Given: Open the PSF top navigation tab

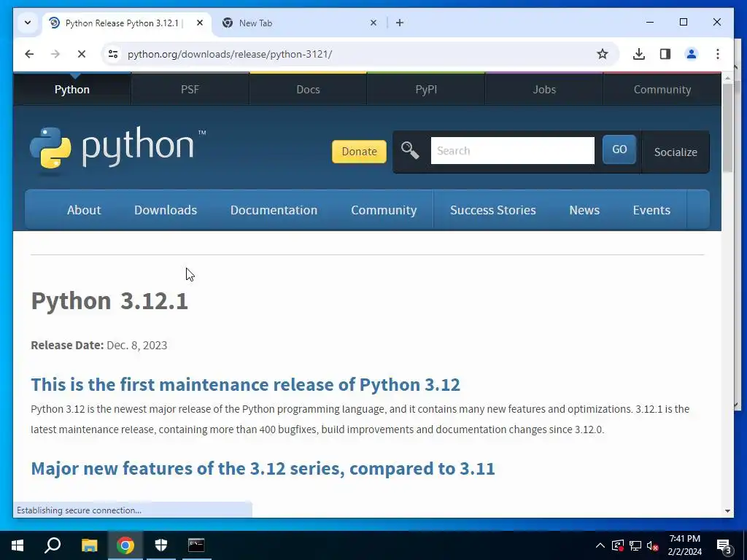Looking at the screenshot, I should [190, 90].
